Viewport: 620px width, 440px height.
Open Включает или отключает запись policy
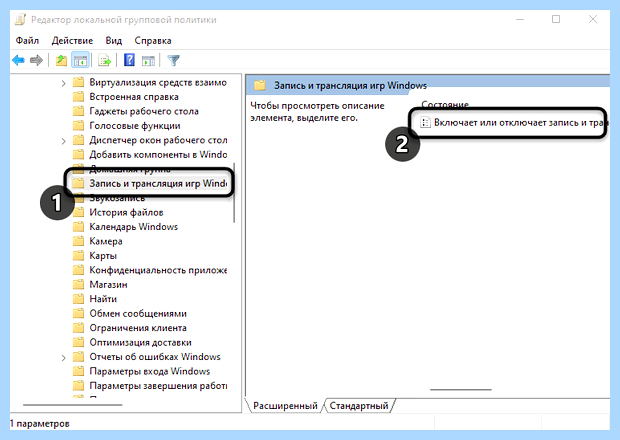click(518, 123)
